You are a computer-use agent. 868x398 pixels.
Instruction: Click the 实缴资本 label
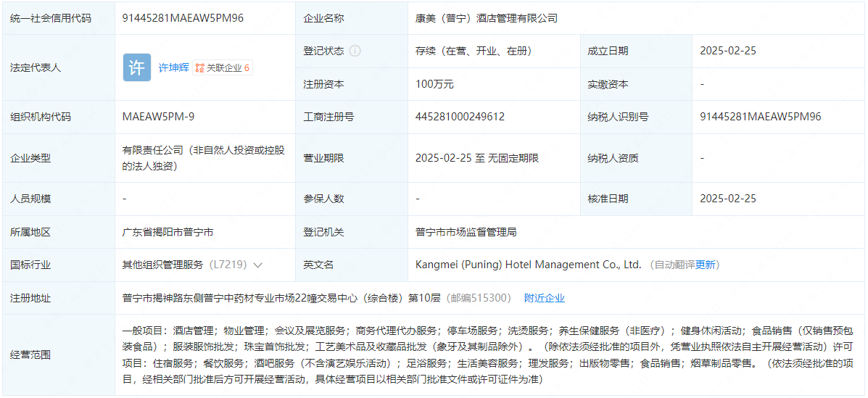click(608, 84)
